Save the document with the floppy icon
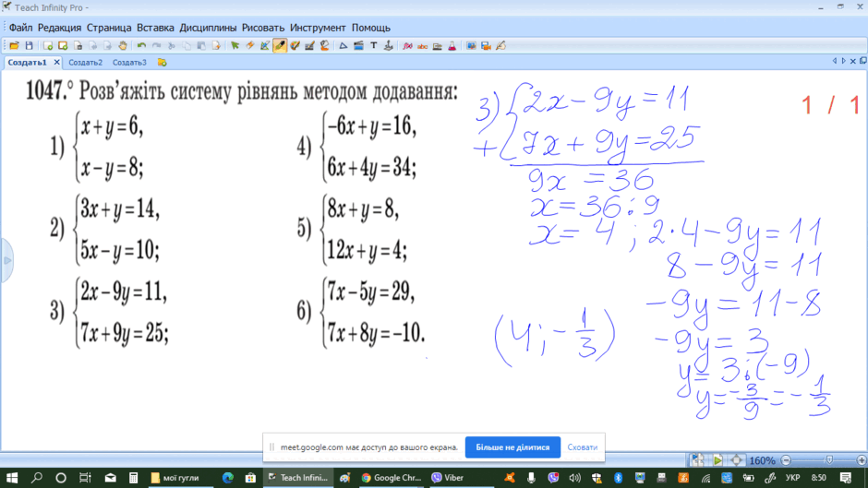This screenshot has width=868, height=488. (30, 46)
